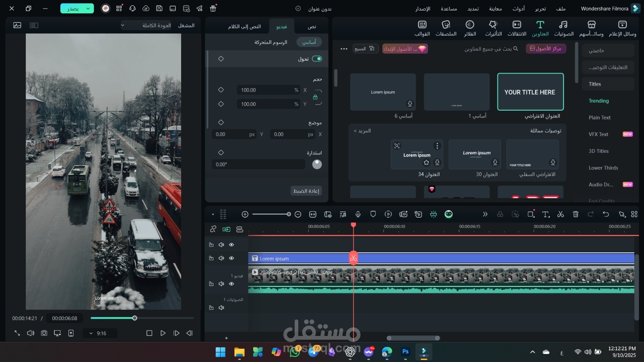Toggle keyframe diamond for rotation (استدارة)

click(221, 152)
